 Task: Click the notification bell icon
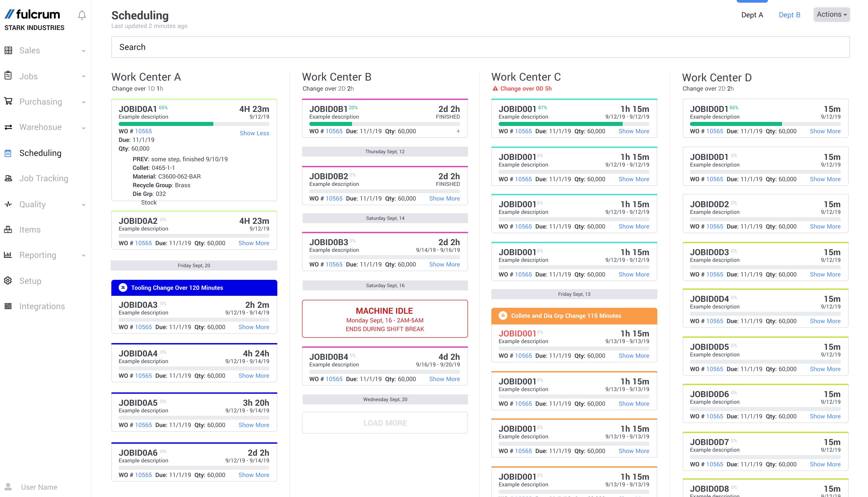coord(82,15)
